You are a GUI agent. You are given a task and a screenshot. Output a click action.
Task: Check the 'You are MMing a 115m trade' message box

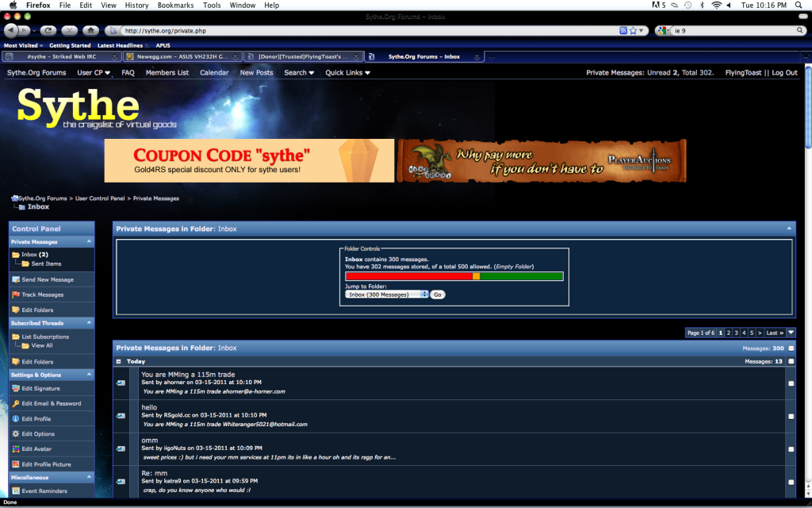(791, 383)
